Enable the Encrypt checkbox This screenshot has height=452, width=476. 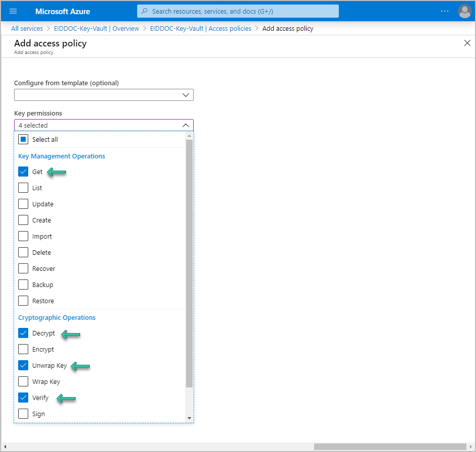pyautogui.click(x=23, y=349)
